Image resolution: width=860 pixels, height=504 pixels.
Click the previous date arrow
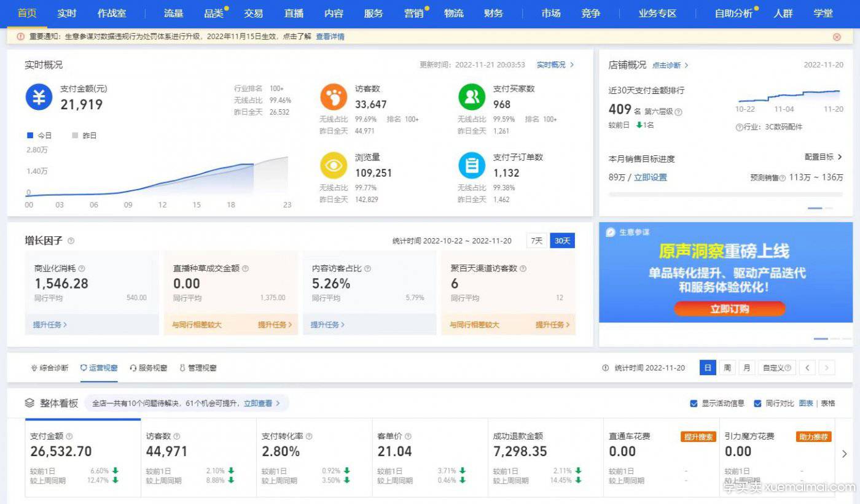tap(808, 368)
